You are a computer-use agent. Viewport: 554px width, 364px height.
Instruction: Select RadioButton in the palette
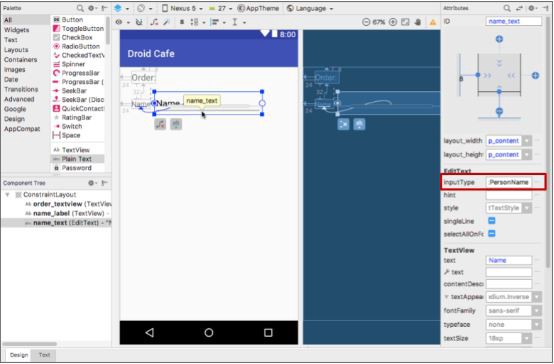pos(77,46)
